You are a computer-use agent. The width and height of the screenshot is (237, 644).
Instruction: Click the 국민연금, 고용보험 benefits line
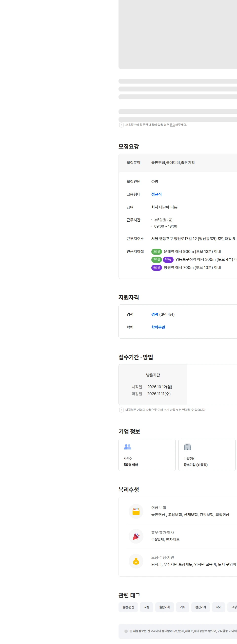click(x=190, y=514)
